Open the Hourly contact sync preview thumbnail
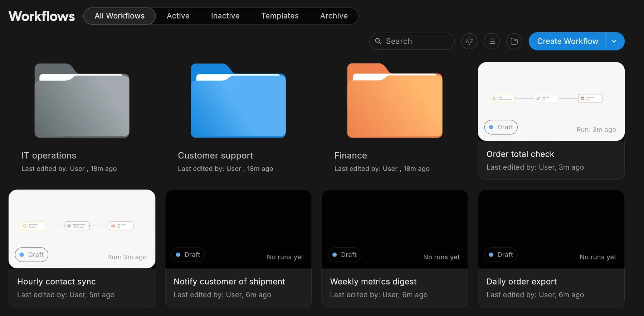This screenshot has width=644, height=316. [82, 229]
